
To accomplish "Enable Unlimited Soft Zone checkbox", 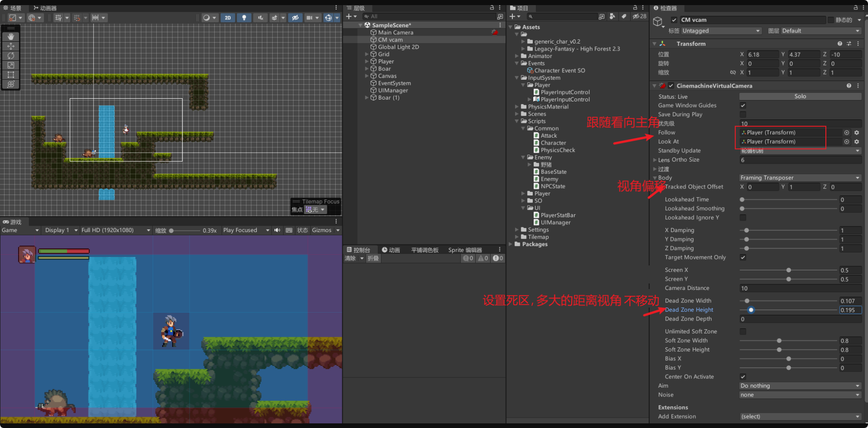I will 743,332.
